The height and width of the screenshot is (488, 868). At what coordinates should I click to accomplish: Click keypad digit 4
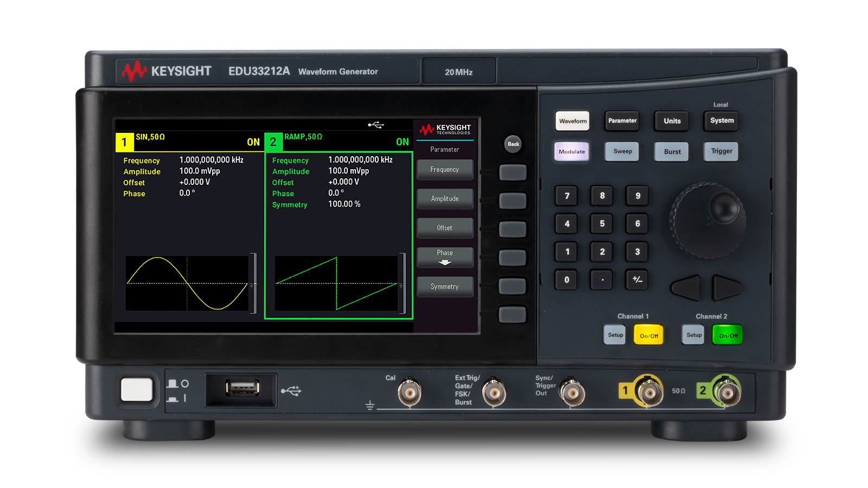567,223
